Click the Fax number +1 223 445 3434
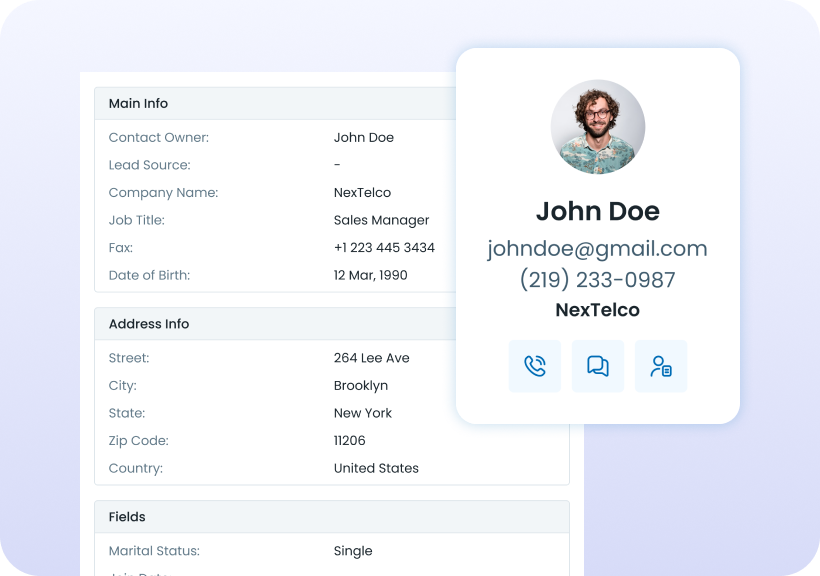This screenshot has height=576, width=820. (x=384, y=247)
